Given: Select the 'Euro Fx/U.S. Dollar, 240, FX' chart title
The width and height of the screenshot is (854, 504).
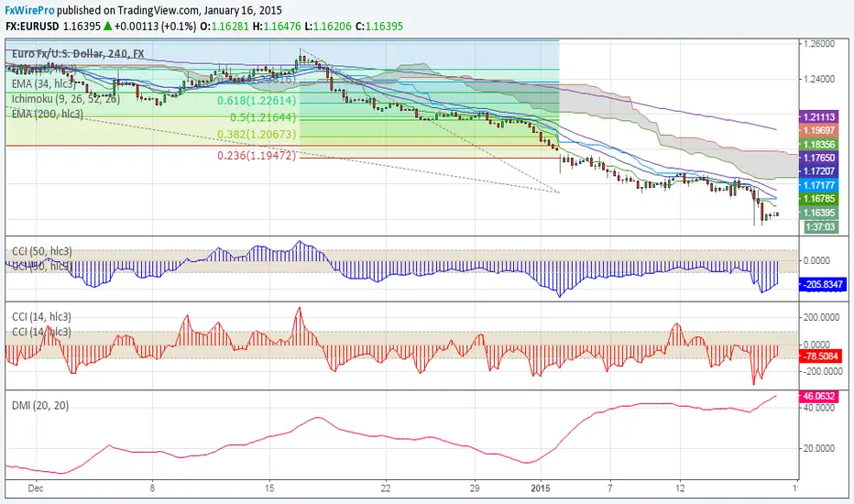Looking at the screenshot, I should click(x=78, y=53).
